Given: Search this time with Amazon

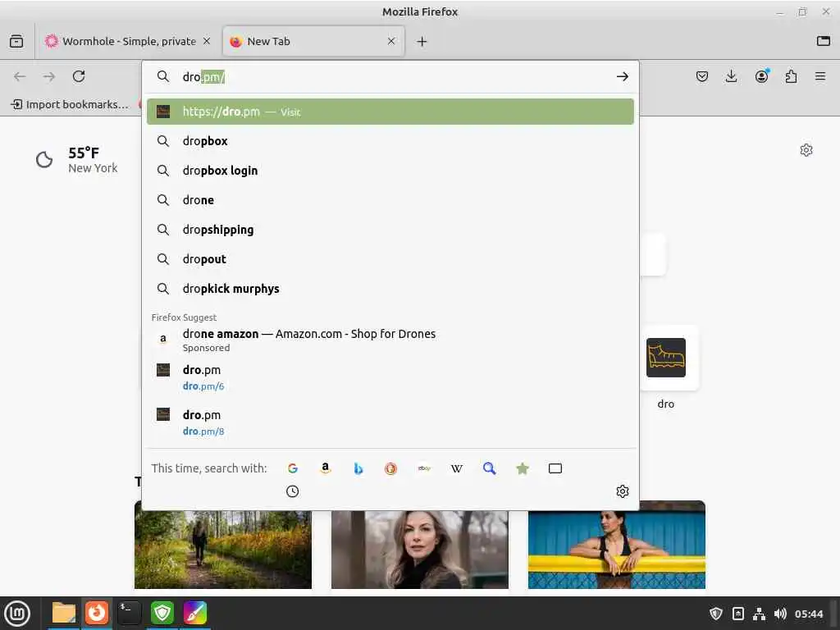Looking at the screenshot, I should tap(325, 468).
